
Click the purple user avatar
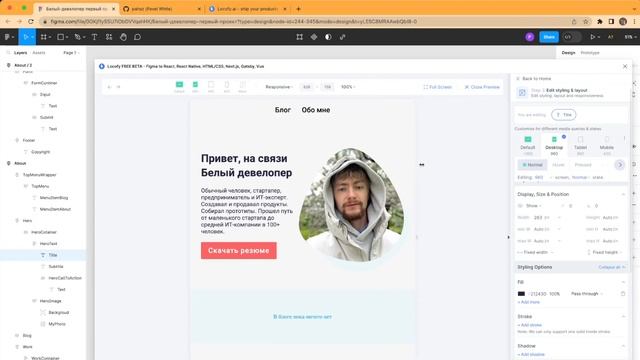tap(530, 37)
